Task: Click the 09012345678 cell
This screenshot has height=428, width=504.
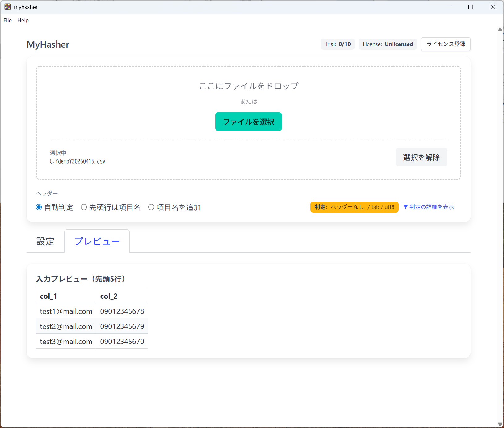Action: point(122,311)
